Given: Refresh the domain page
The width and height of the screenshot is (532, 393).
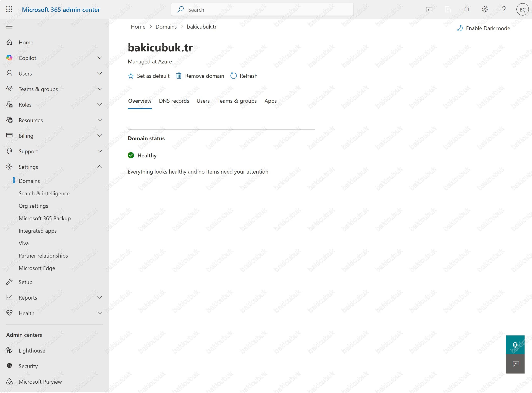Looking at the screenshot, I should [244, 76].
